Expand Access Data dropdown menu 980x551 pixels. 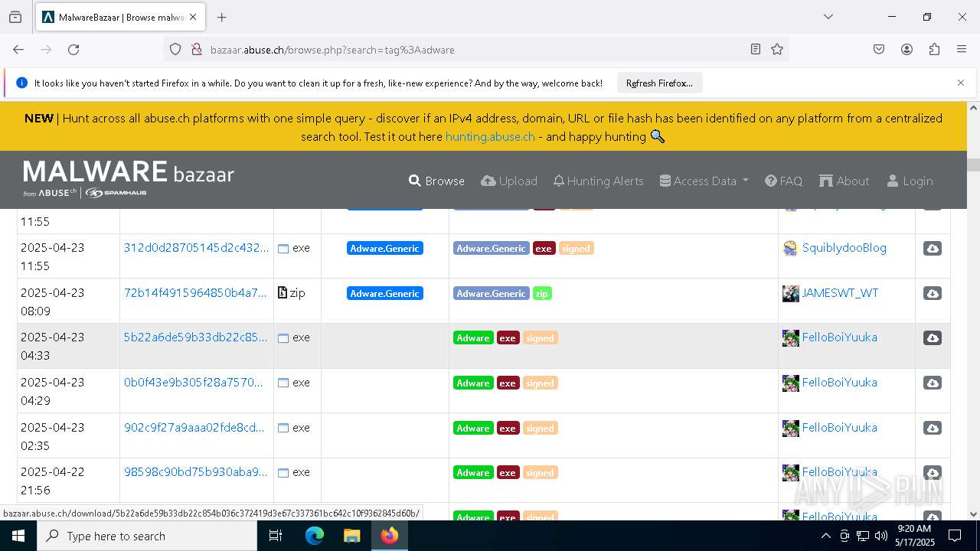[x=704, y=181]
